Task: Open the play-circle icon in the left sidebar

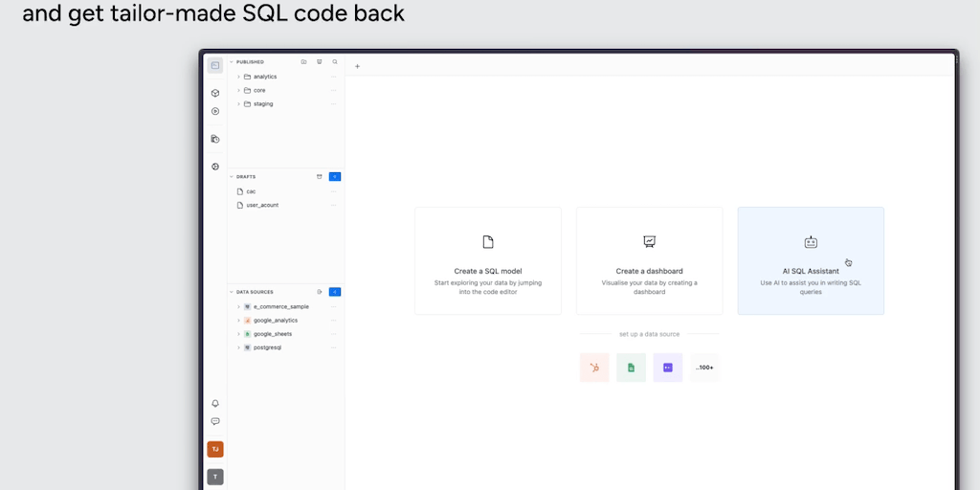Action: [x=215, y=111]
